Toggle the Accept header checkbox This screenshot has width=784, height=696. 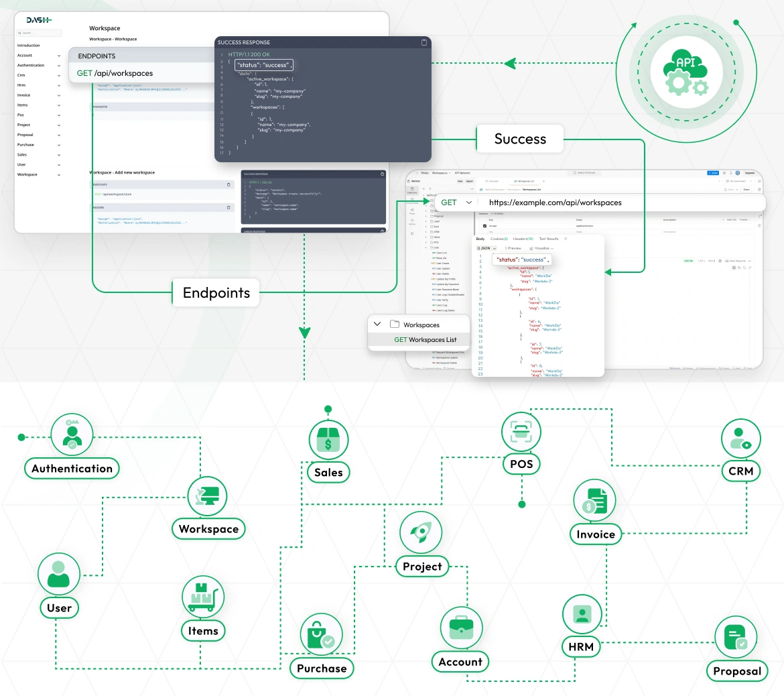tap(484, 226)
